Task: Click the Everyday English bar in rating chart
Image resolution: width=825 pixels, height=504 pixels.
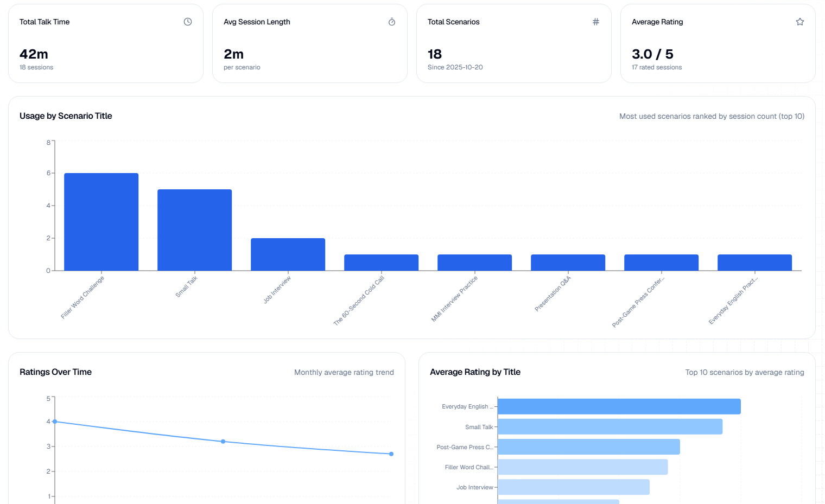Action: tap(619, 406)
